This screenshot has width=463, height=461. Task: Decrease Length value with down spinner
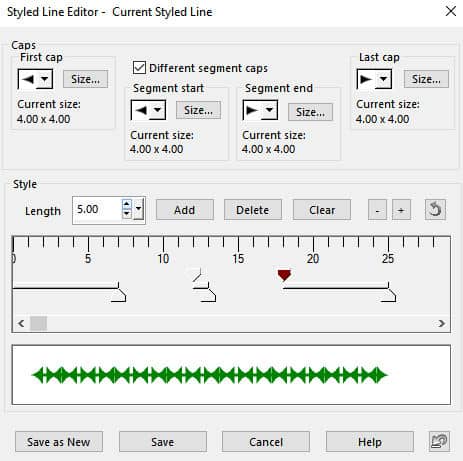click(x=126, y=214)
